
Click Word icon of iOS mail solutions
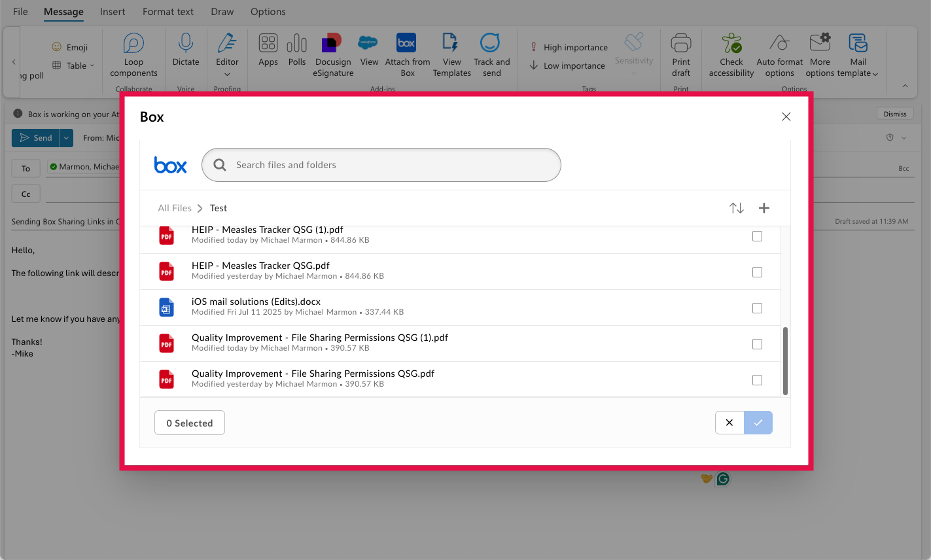click(167, 307)
